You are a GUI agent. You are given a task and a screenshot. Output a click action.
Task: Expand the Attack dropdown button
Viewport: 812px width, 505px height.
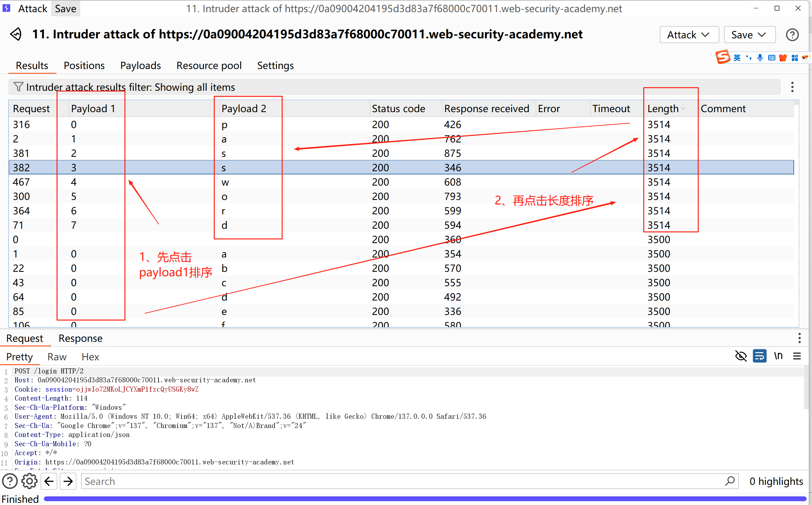tap(689, 35)
